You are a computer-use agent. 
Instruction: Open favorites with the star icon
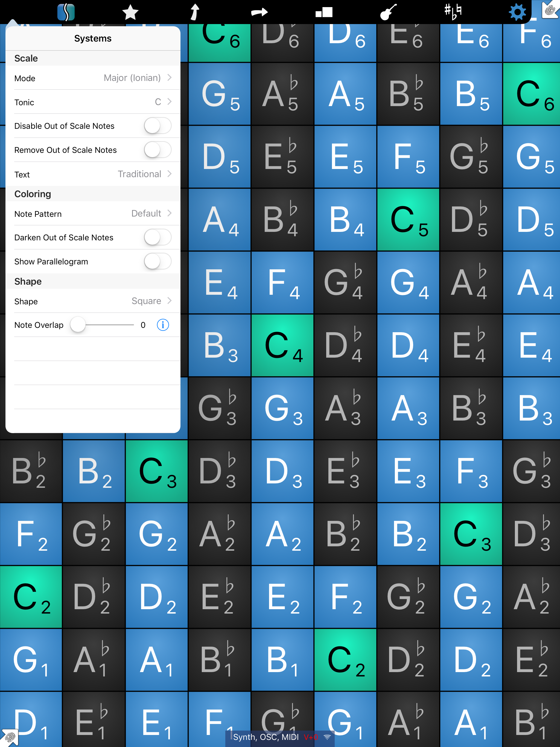(x=130, y=13)
